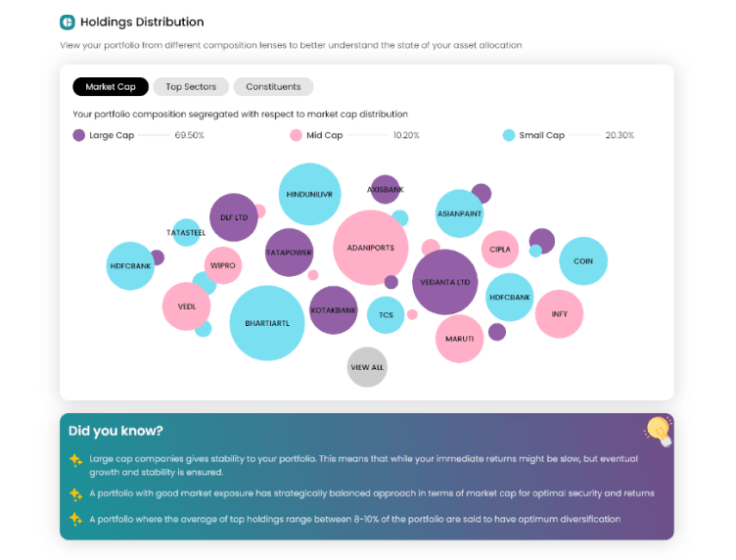The width and height of the screenshot is (736, 560).
Task: Click the lightbulb icon in Did you know
Action: coord(659,431)
